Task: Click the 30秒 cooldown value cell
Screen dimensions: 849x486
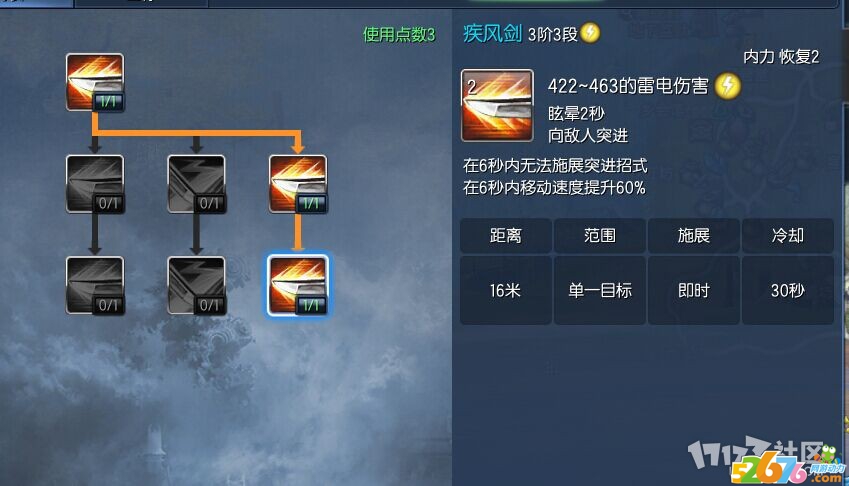Action: click(788, 291)
